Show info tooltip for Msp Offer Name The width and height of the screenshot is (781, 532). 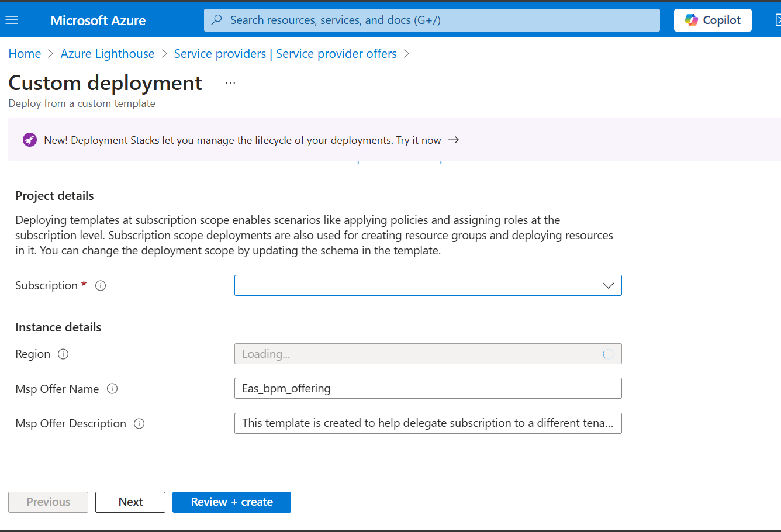pos(112,389)
